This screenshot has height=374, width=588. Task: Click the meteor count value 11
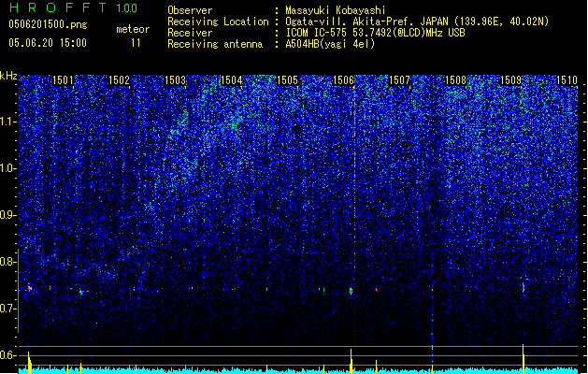point(136,43)
